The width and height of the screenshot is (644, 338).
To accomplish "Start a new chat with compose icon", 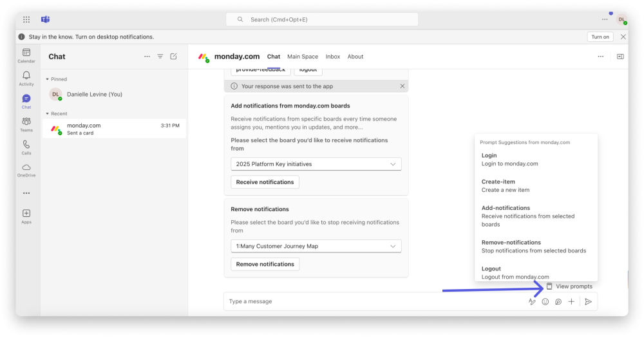I will point(173,57).
